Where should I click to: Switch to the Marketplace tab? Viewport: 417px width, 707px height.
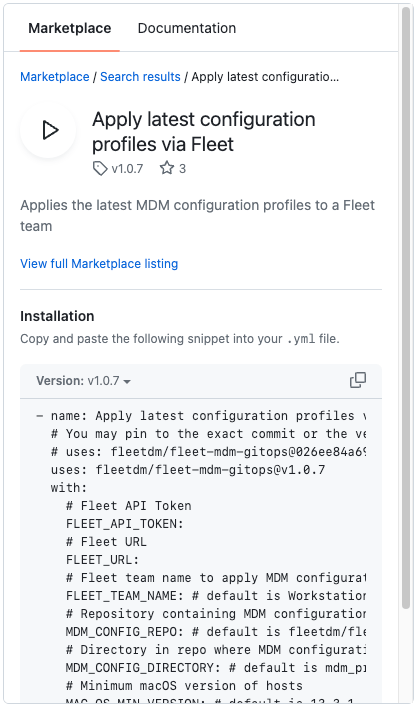click(x=69, y=28)
